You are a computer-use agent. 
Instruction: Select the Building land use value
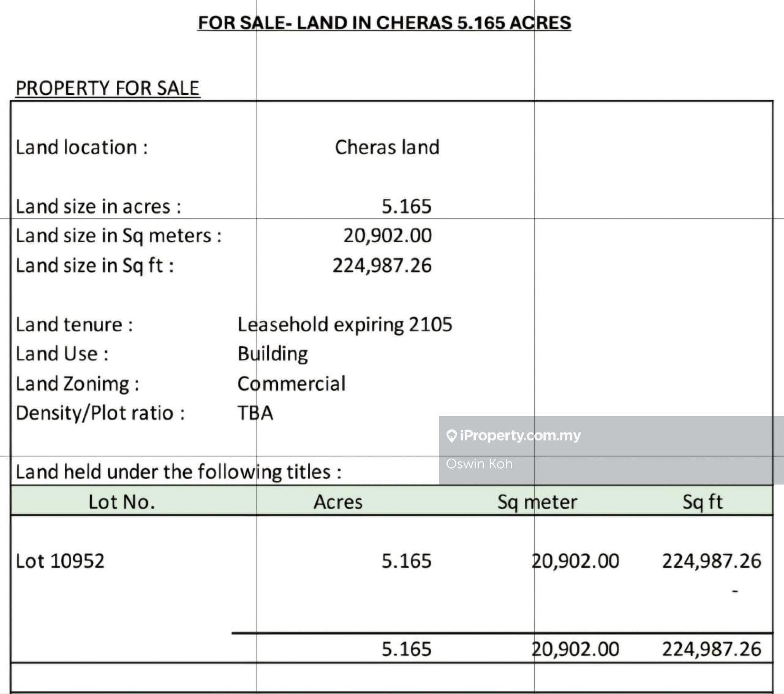273,353
